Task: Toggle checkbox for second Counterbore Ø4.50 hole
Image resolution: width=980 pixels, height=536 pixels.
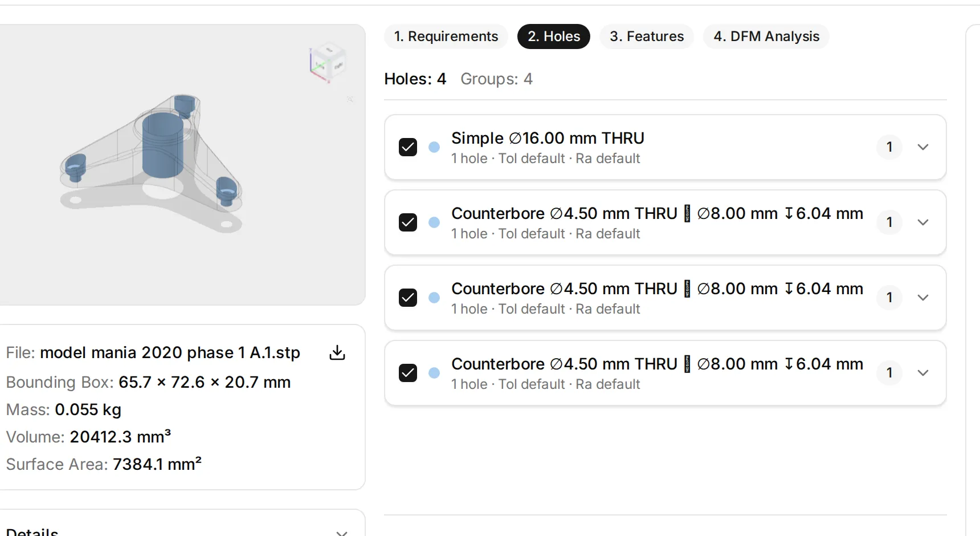Action: 408,298
